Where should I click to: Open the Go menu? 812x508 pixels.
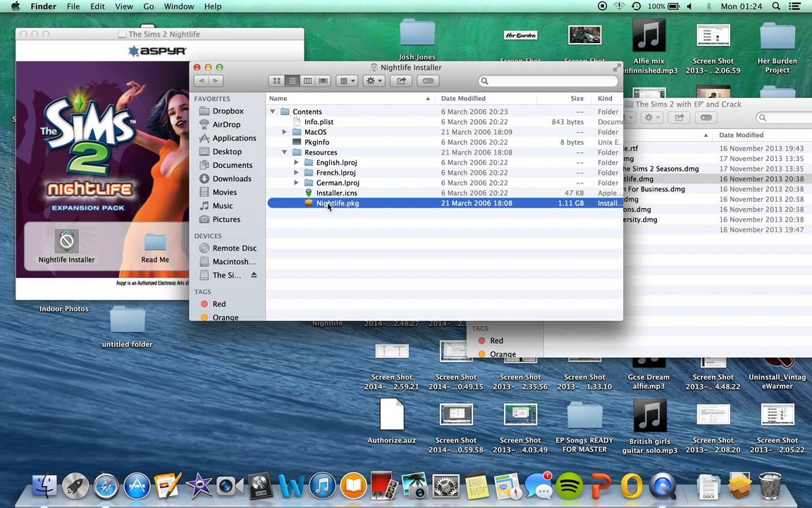point(149,6)
